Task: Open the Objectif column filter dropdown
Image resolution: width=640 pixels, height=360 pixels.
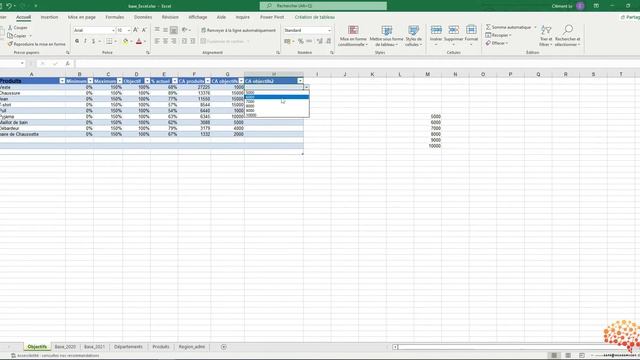Action: [147, 81]
